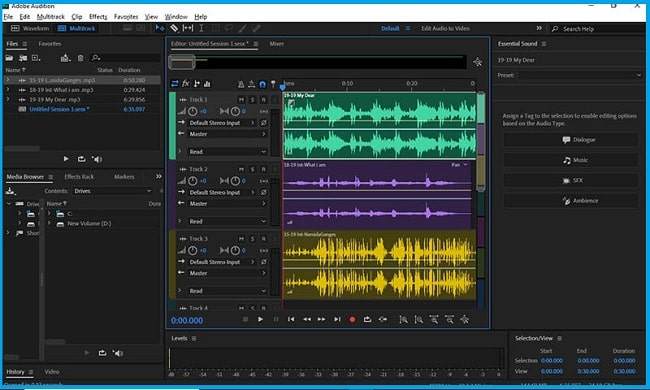Open Track 2 Master output selector

click(227, 204)
